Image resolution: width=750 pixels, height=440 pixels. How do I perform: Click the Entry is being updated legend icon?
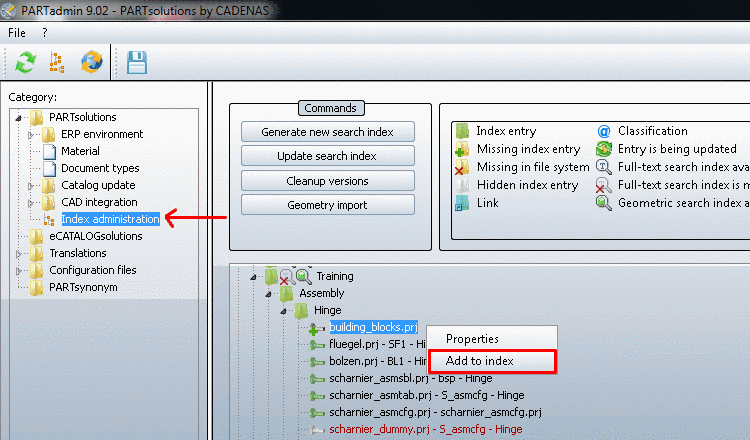point(604,149)
